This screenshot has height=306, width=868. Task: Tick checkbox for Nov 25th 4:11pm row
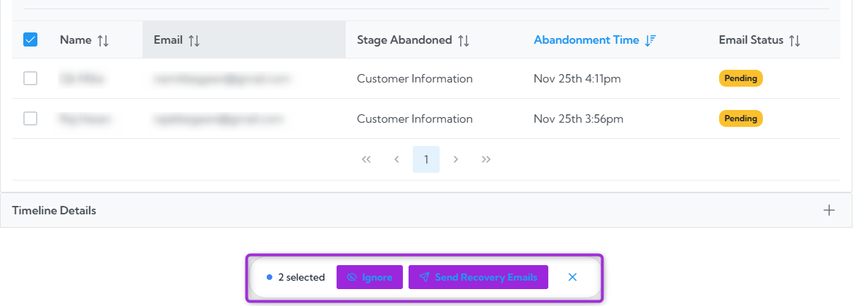(x=30, y=78)
